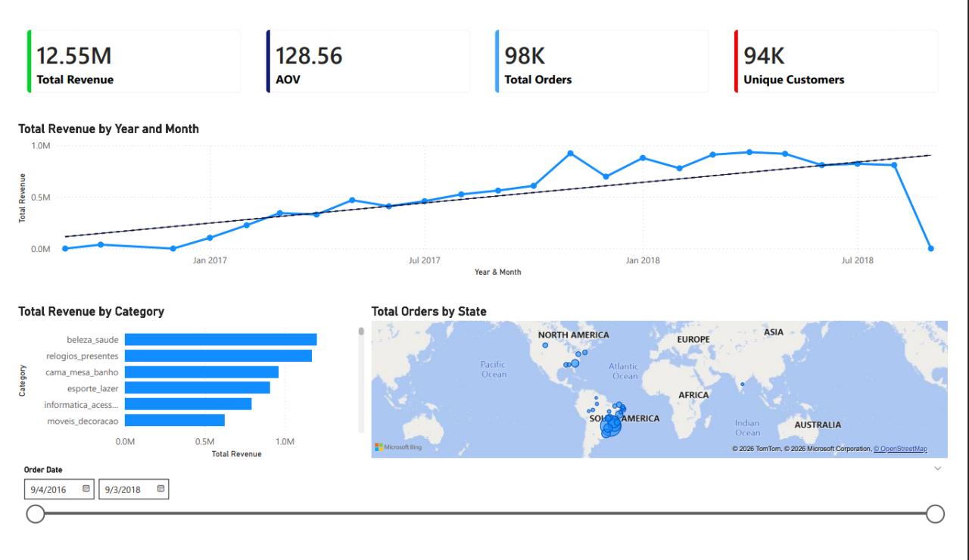
Task: Select the cama_mesa_banho category bar
Action: [201, 370]
